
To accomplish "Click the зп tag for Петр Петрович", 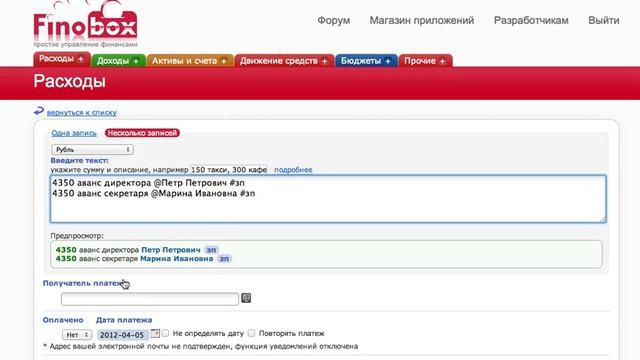I will pyautogui.click(x=211, y=250).
